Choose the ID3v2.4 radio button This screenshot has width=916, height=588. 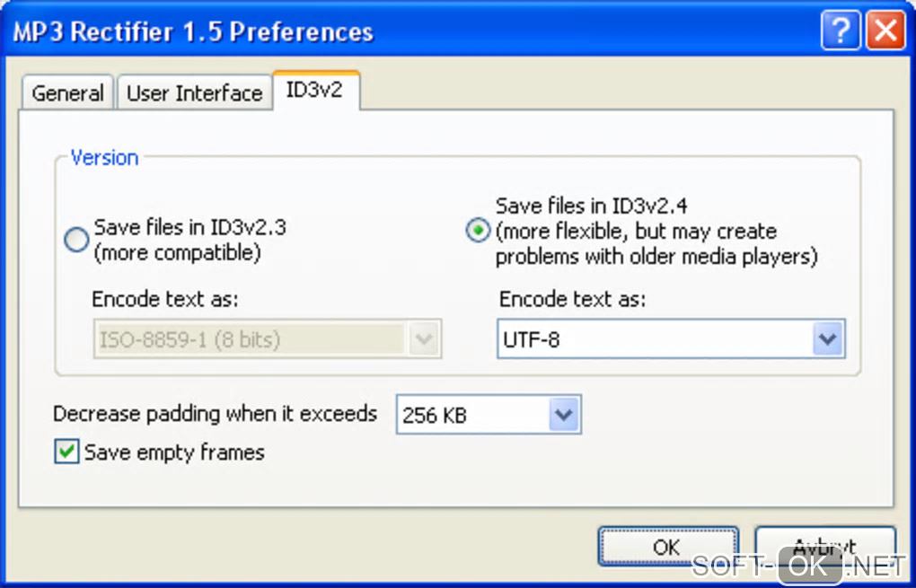pos(478,231)
